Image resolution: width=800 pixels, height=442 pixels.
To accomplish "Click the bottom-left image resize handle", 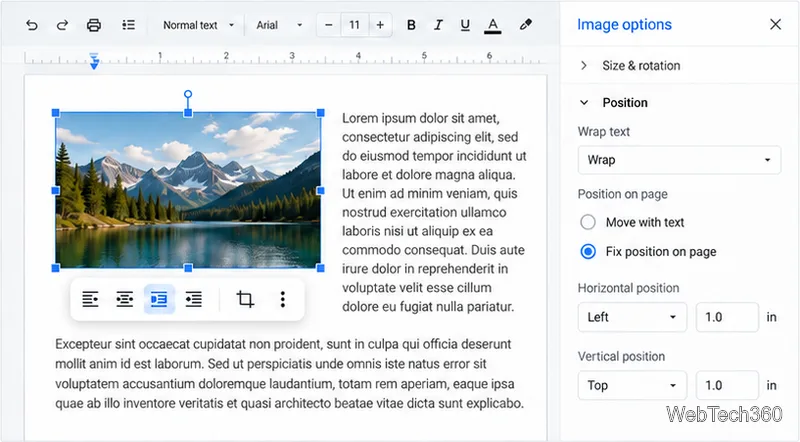I will [56, 267].
